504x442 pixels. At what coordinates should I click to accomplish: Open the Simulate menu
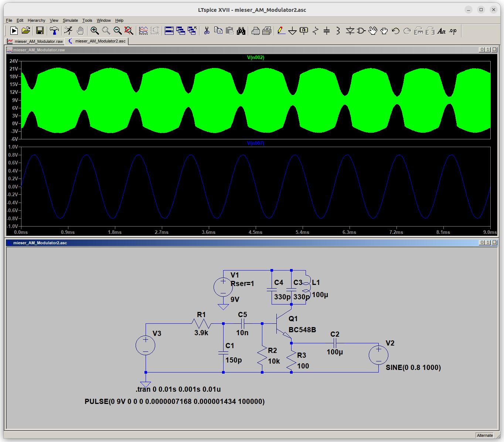pos(70,20)
